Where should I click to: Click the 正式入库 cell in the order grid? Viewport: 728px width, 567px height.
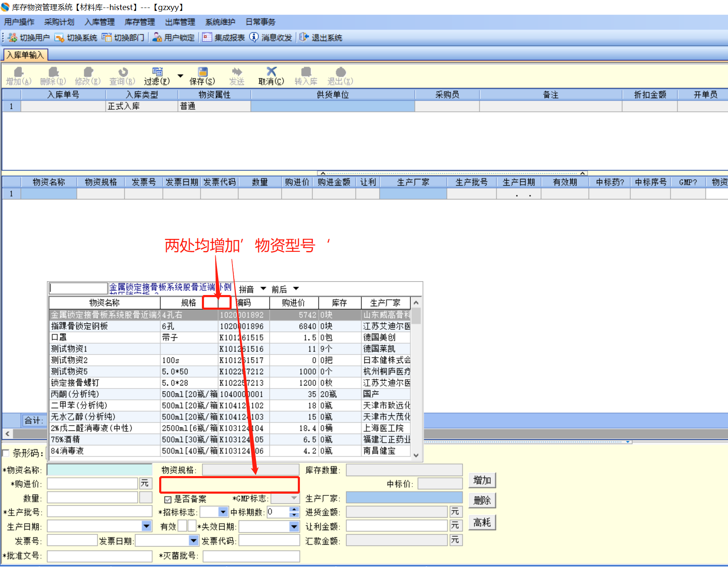coord(142,106)
